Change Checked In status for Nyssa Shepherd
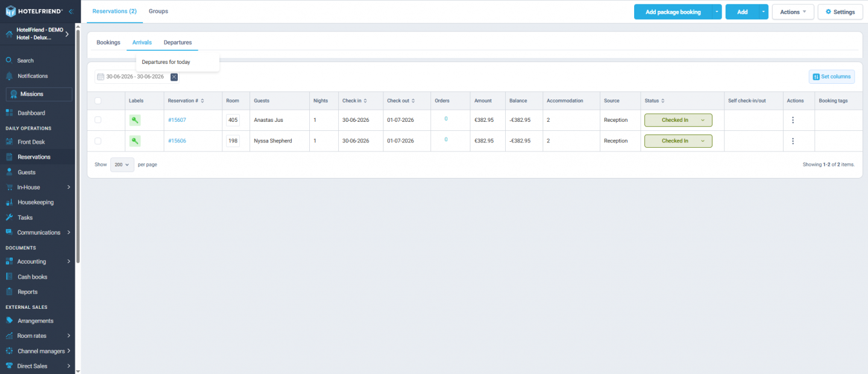The width and height of the screenshot is (868, 374). click(678, 141)
